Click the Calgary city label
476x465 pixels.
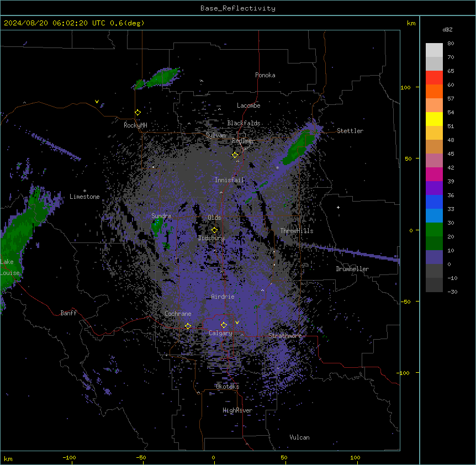coord(221,333)
